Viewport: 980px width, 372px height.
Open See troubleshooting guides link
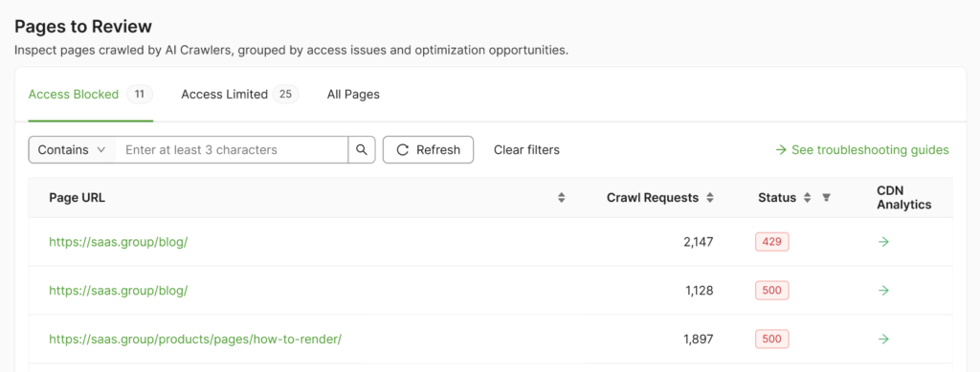click(862, 150)
